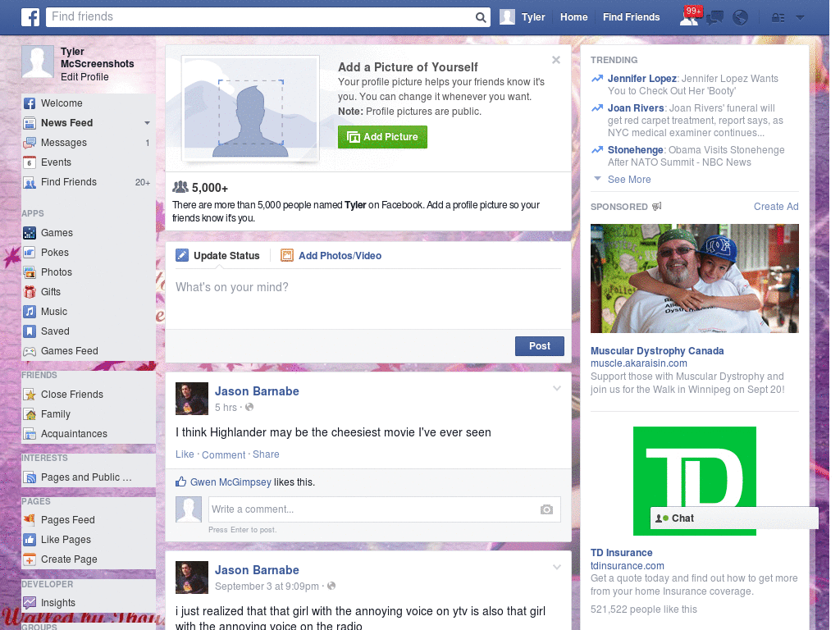Click the search magnifier icon
The height and width of the screenshot is (630, 840).
481,17
